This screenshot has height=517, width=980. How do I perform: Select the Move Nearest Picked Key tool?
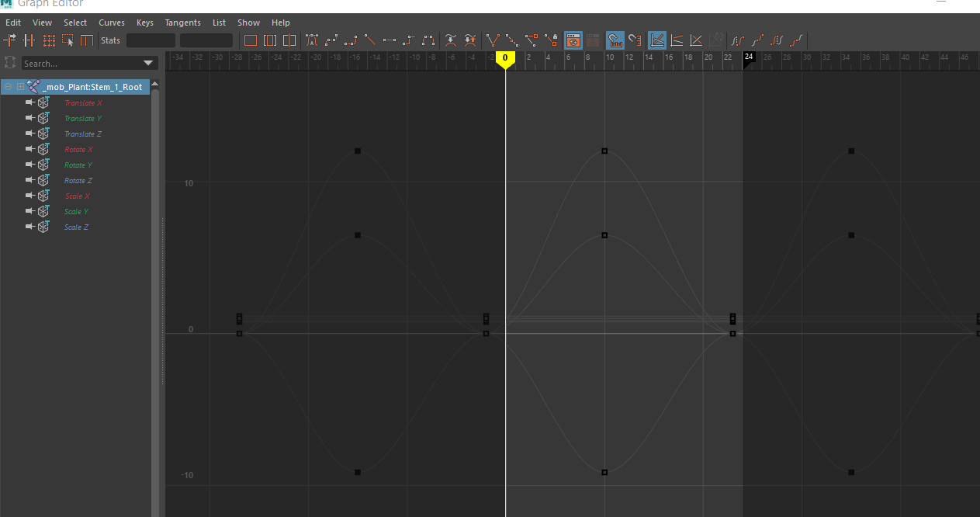click(x=11, y=40)
